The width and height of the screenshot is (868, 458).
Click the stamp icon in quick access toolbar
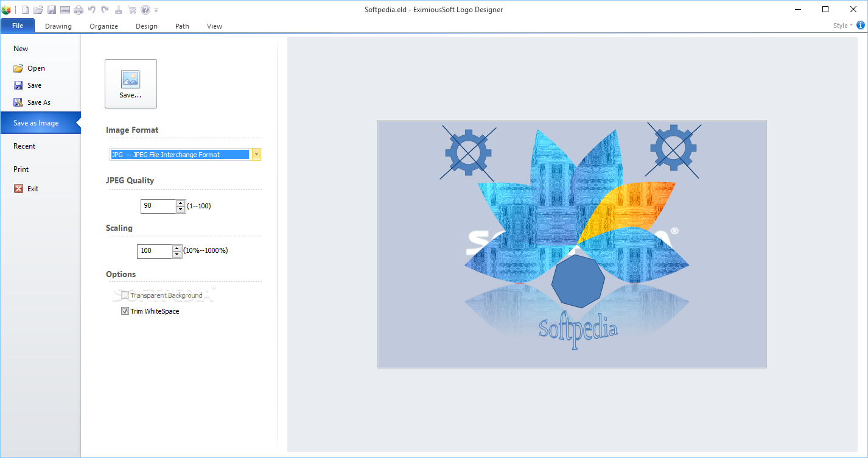pos(119,10)
